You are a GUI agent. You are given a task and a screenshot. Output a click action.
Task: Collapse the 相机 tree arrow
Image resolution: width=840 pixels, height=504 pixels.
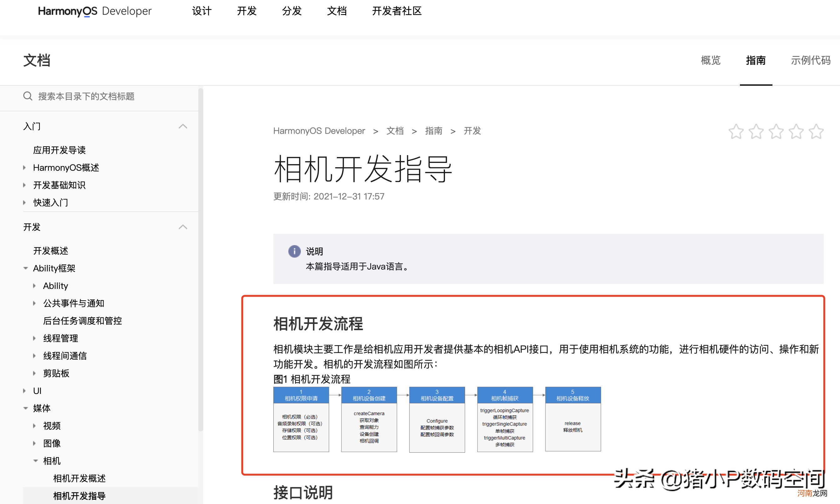[x=36, y=461]
